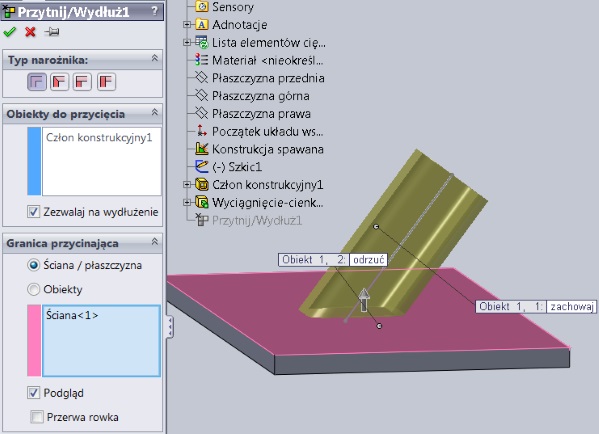Collapse the 'Typ narożnika' section

[x=155, y=58]
